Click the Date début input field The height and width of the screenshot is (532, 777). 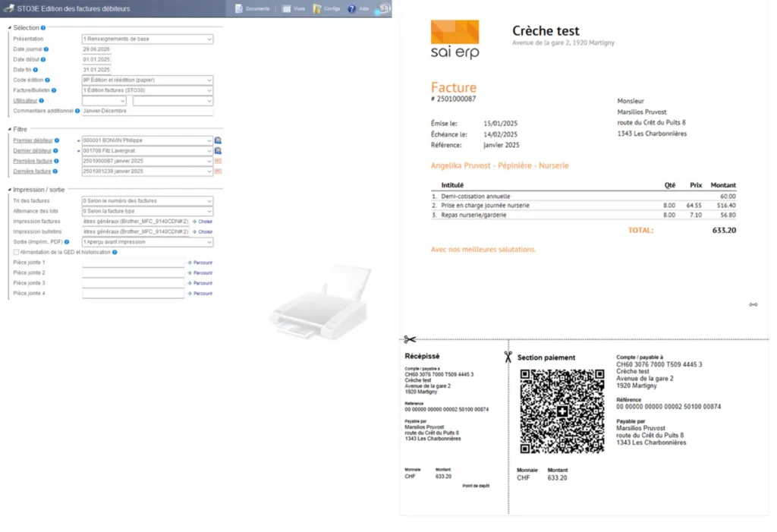96,59
